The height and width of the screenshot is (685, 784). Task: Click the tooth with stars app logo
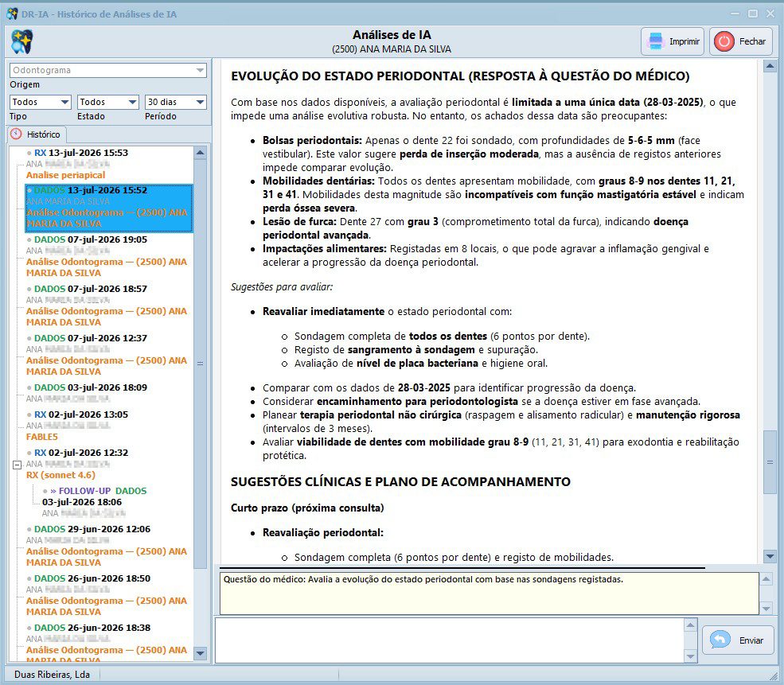(22, 41)
